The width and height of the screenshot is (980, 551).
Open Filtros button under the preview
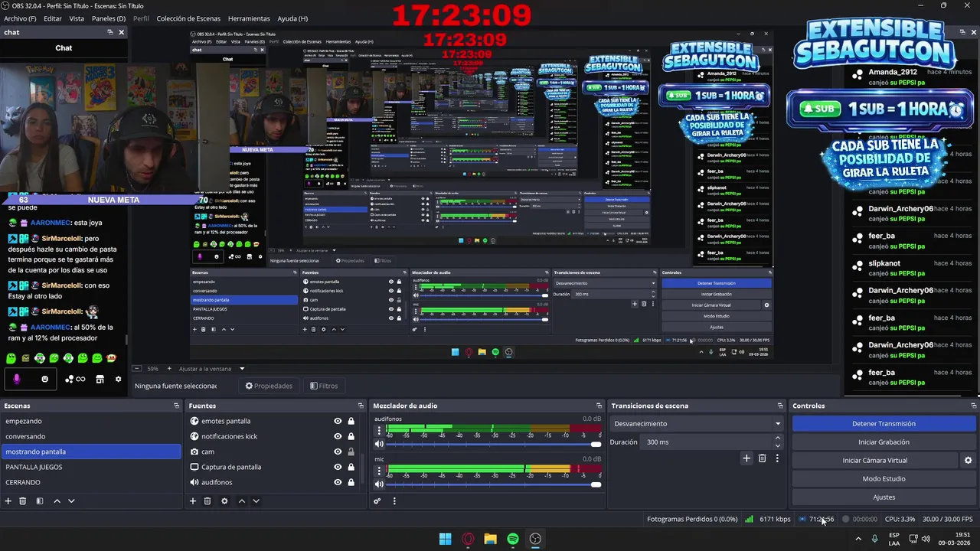point(323,386)
